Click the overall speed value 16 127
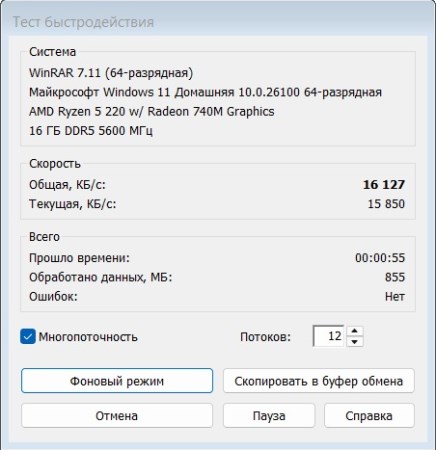Screen dimensions: 436x450 (x=384, y=184)
